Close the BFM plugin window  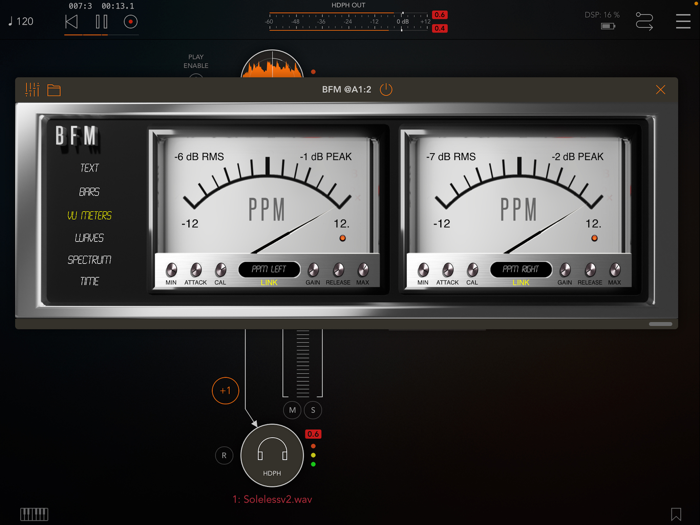click(660, 90)
